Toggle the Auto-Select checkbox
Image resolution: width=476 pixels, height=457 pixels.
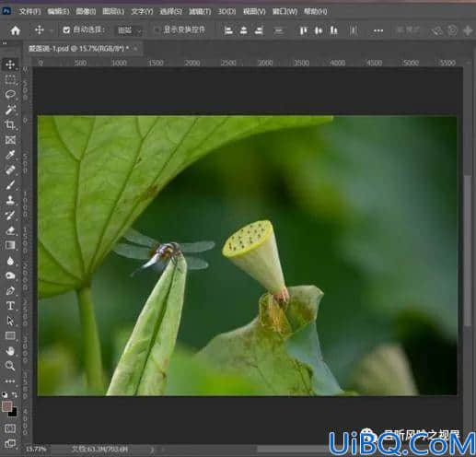66,30
